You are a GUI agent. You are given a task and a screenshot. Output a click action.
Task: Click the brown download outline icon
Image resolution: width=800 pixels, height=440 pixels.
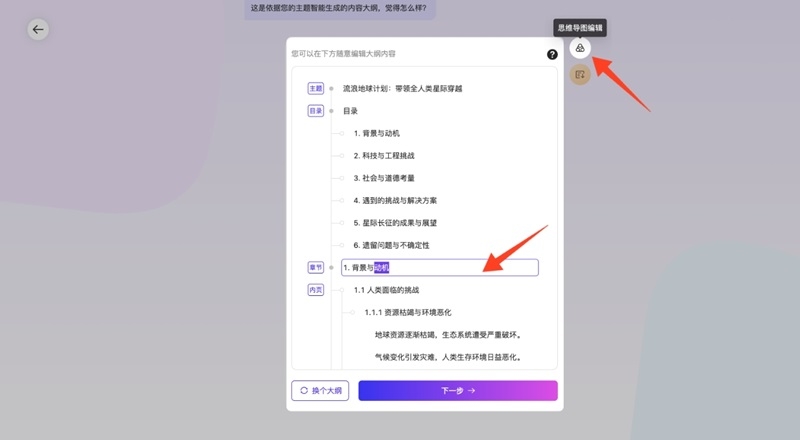click(x=580, y=75)
